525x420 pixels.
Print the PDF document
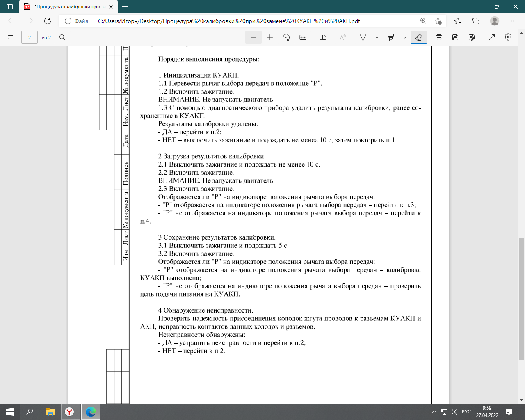click(x=439, y=37)
